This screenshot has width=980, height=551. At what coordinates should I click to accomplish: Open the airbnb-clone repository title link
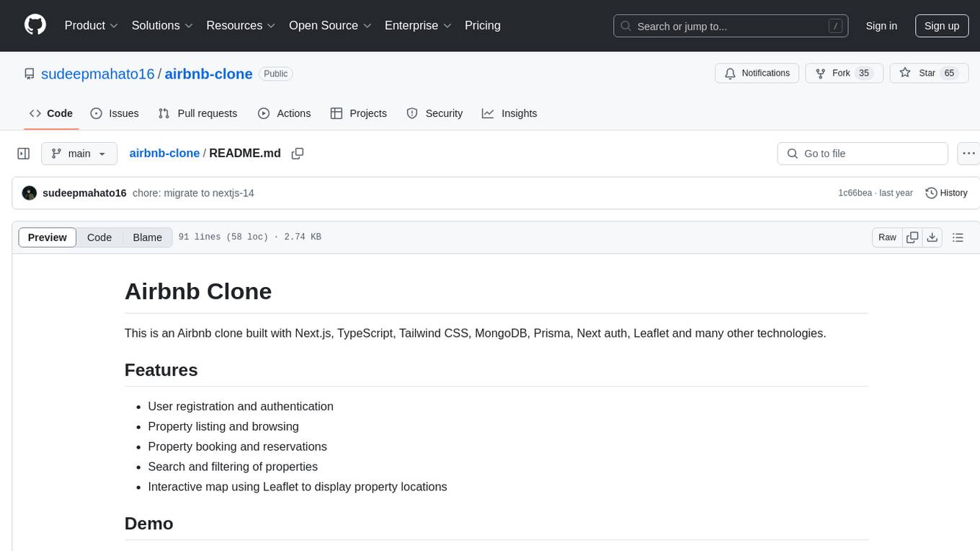tap(208, 74)
